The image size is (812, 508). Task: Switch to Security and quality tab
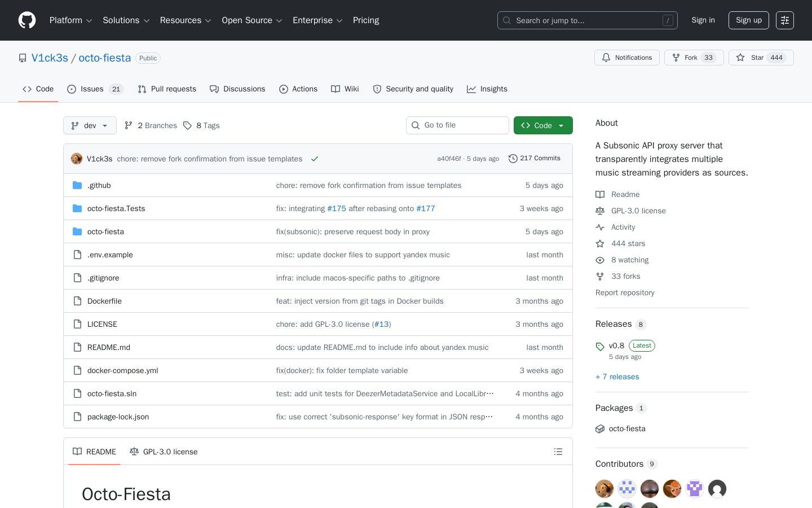click(413, 89)
